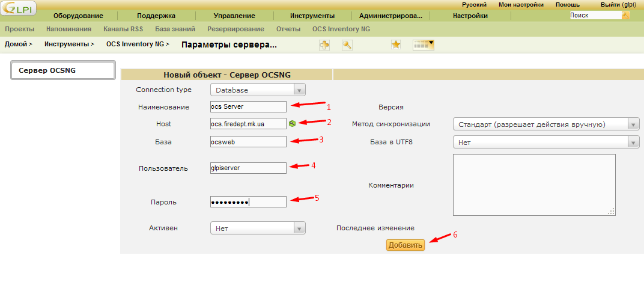Click the bookmark star icon

coord(395,45)
